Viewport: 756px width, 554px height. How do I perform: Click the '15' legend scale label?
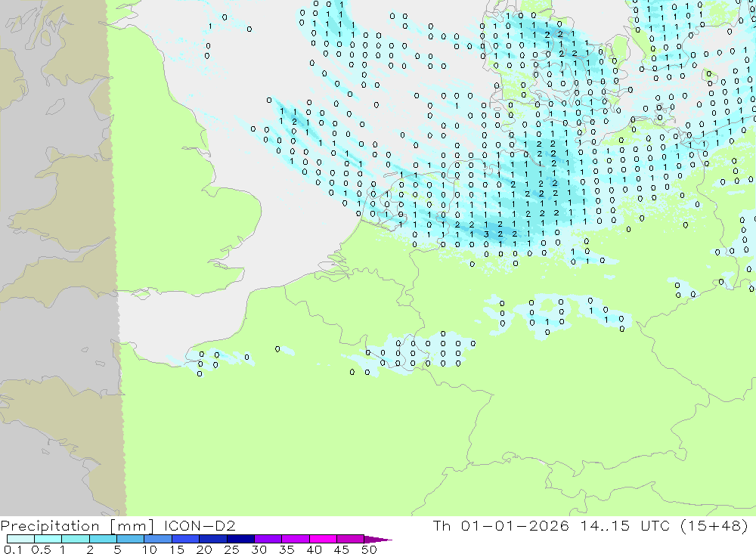[x=177, y=549]
